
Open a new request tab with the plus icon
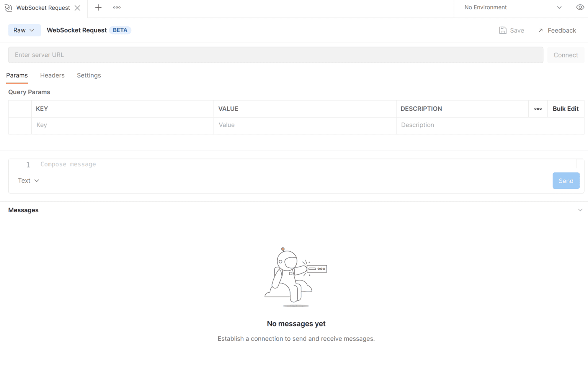pos(98,7)
